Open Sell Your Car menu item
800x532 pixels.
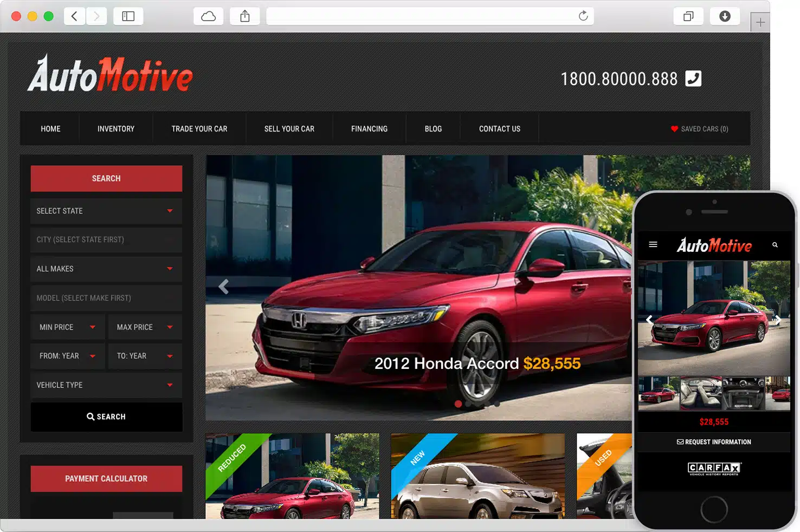pos(289,129)
